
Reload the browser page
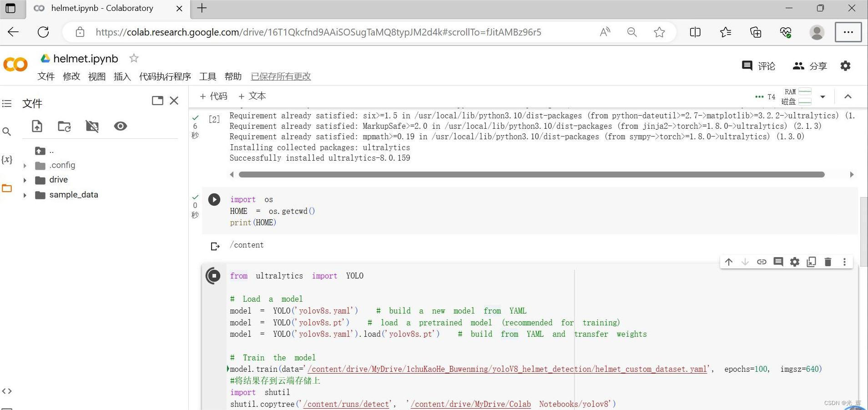coord(43,32)
